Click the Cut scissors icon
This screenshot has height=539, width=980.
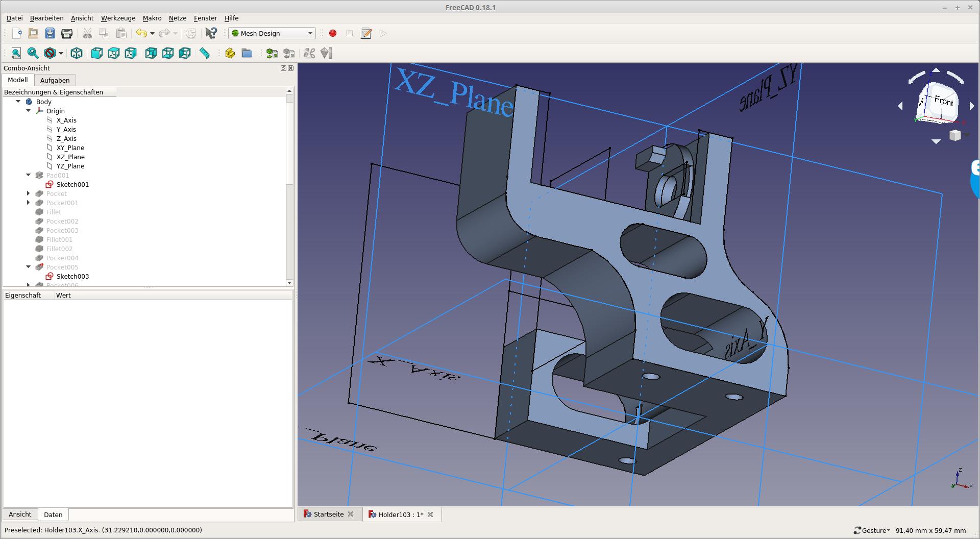pyautogui.click(x=87, y=33)
